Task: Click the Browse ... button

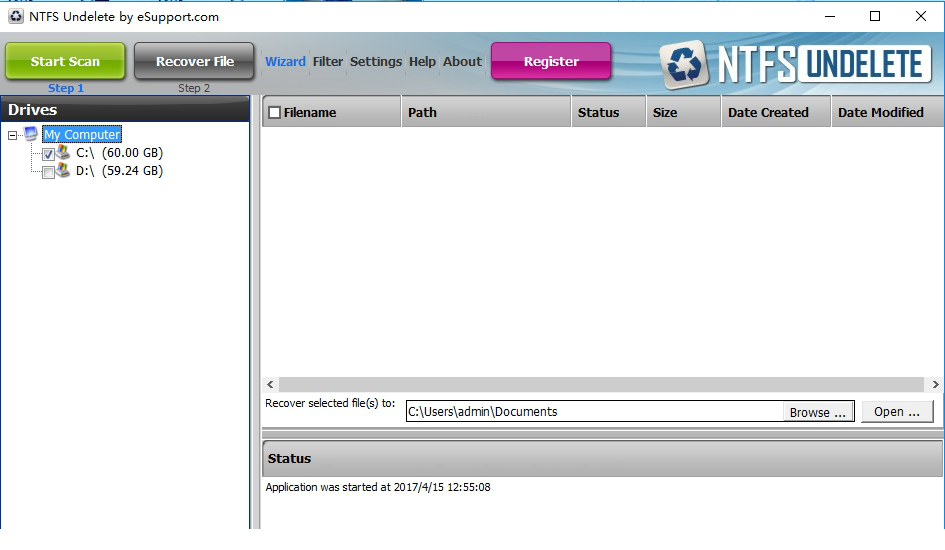Action: (x=818, y=412)
